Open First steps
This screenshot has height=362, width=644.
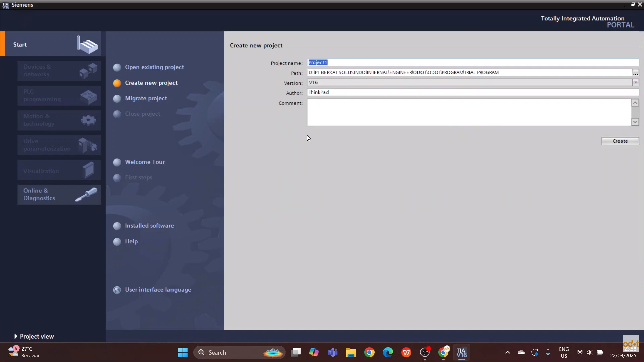(138, 177)
